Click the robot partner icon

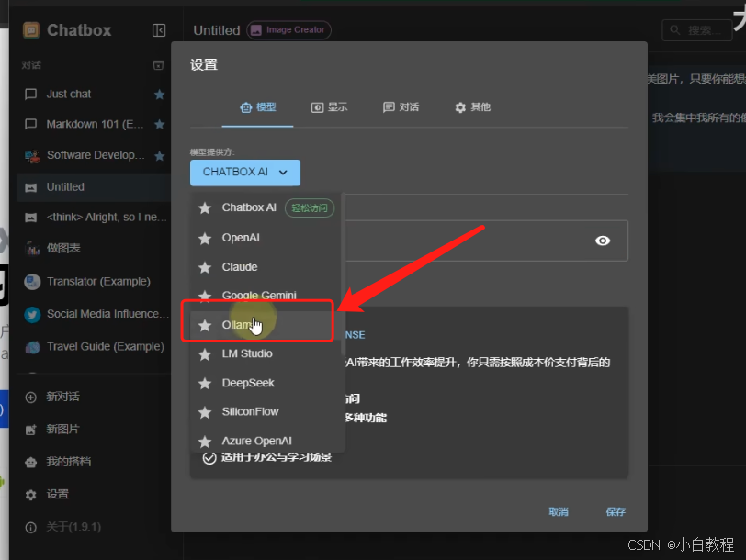(31, 462)
